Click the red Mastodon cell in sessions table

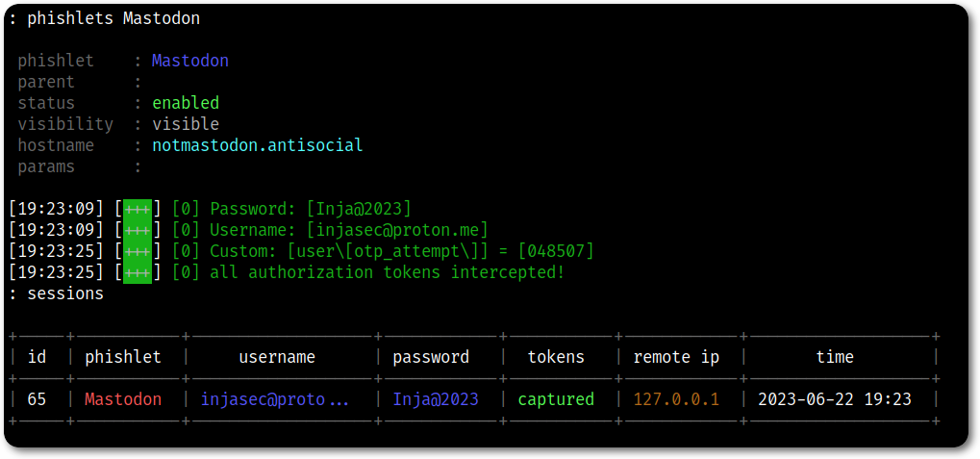click(123, 399)
